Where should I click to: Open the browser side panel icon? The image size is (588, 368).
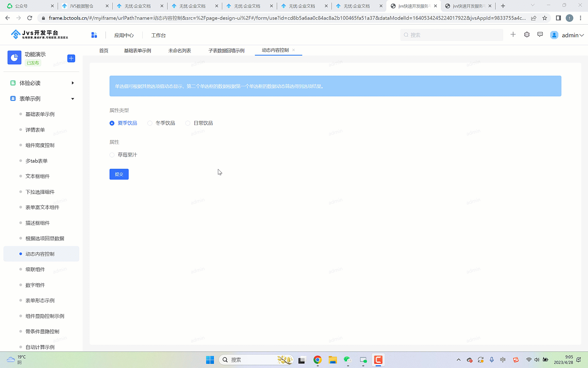click(558, 18)
